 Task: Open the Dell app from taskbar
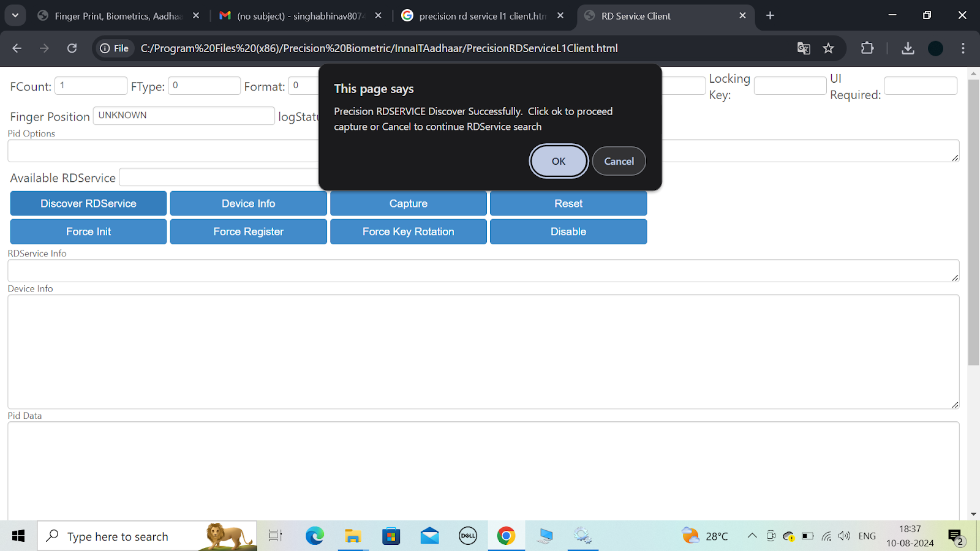(x=468, y=536)
